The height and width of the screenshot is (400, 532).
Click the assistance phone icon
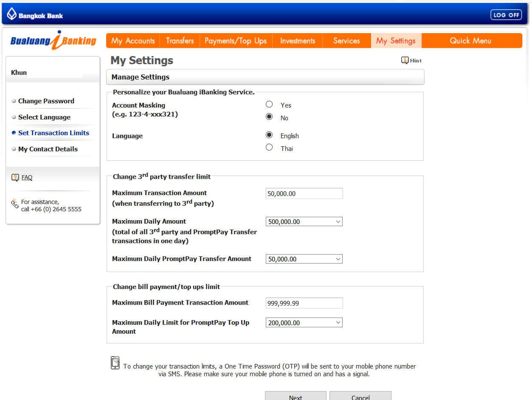click(x=15, y=203)
